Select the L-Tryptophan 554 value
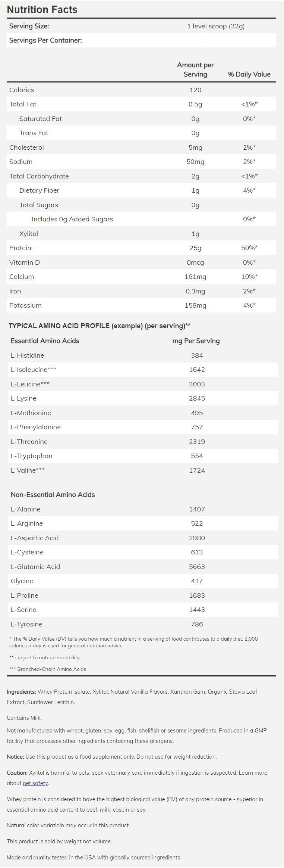 [x=197, y=456]
